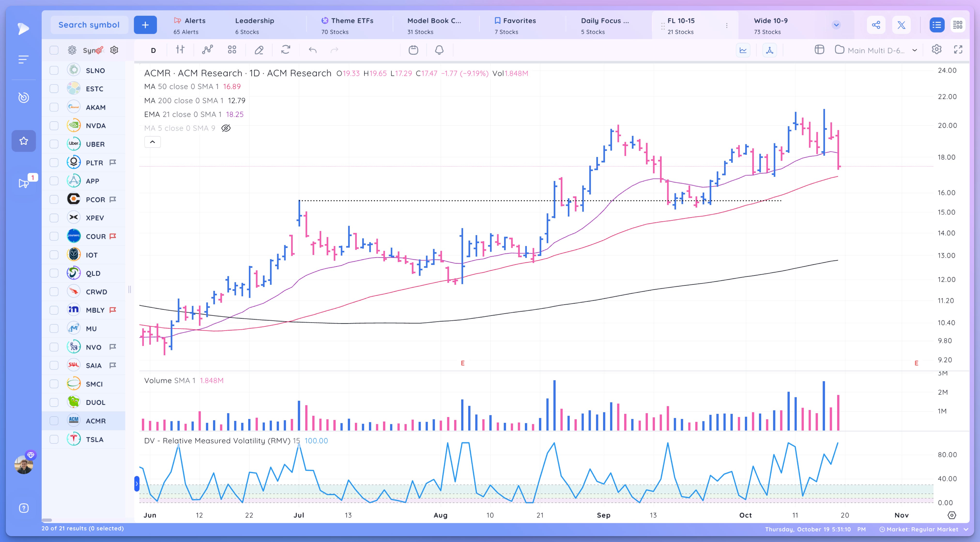This screenshot has height=542, width=980.
Task: Collapse the indicator legend chevron
Action: point(153,142)
